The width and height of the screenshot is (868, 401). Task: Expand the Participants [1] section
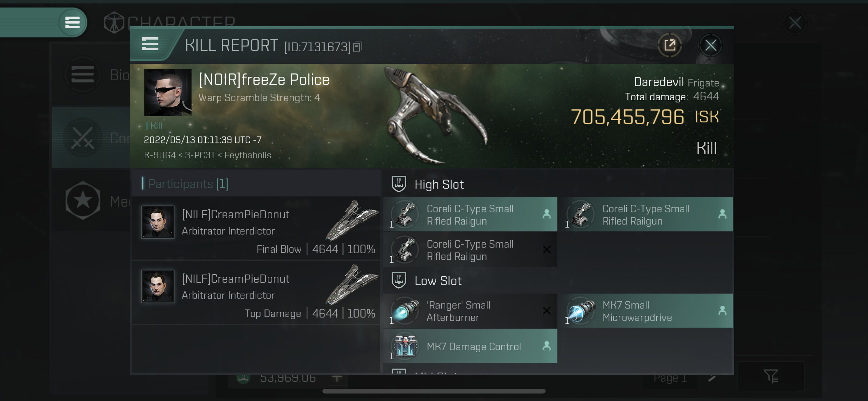(x=188, y=184)
